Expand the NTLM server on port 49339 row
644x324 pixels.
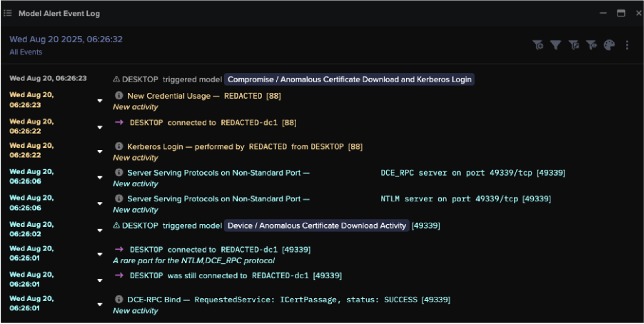point(100,203)
